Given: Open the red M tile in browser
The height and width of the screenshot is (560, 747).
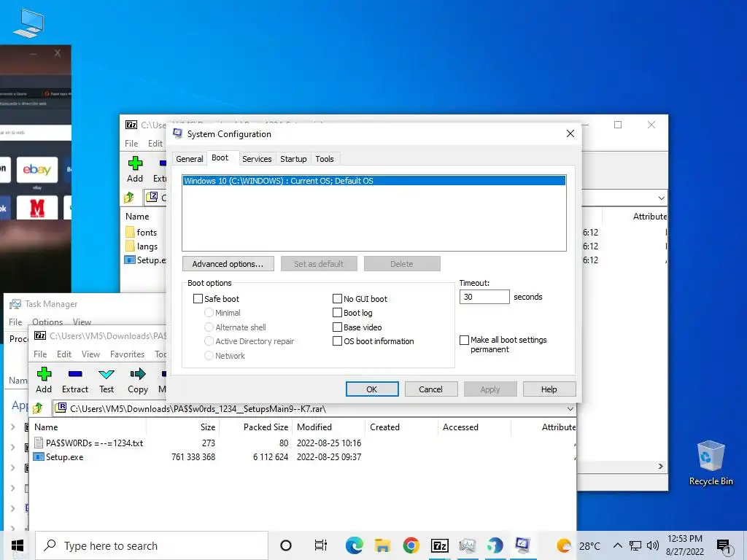Looking at the screenshot, I should [37, 208].
